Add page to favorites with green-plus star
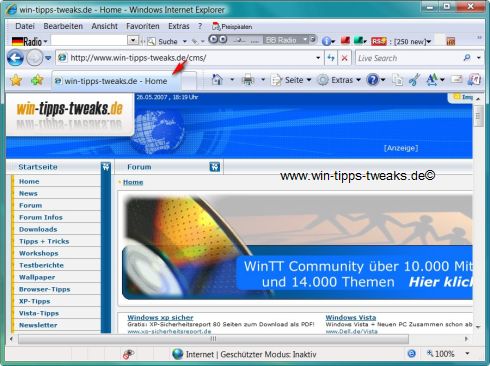The image size is (490, 366). pyautogui.click(x=37, y=80)
